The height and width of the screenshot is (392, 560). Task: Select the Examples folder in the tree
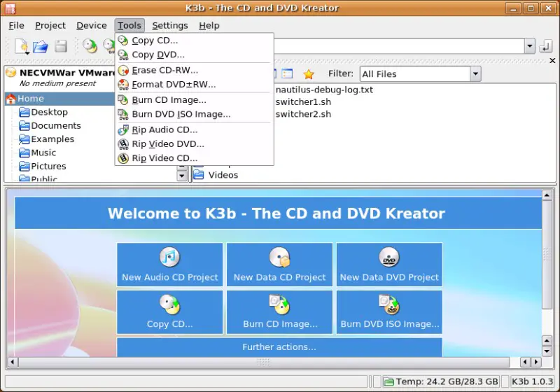tap(46, 139)
